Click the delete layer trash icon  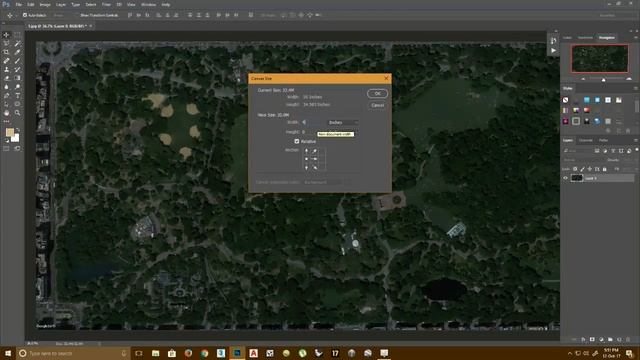[628, 339]
